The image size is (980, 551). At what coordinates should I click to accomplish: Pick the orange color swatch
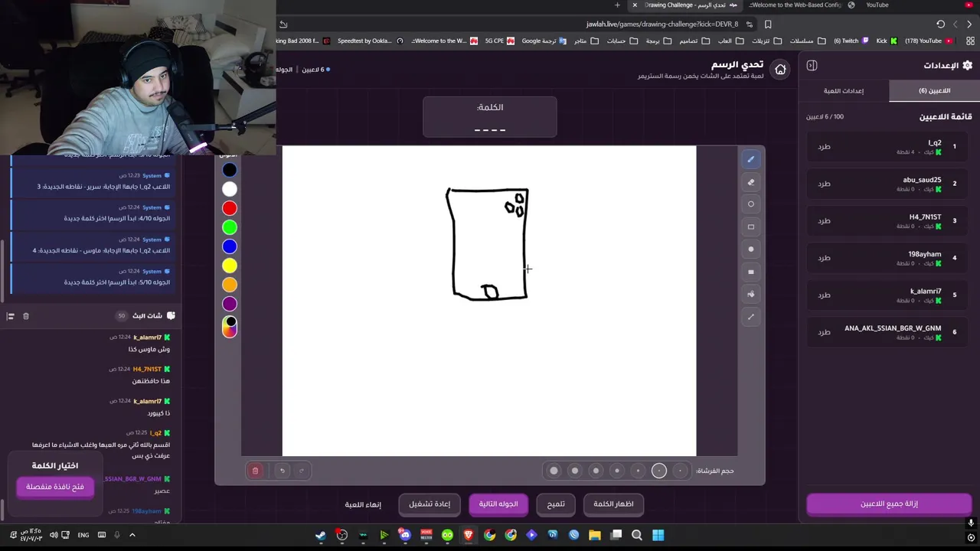tap(230, 285)
